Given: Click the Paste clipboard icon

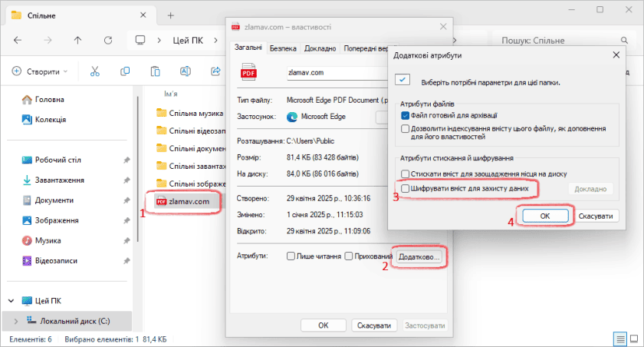Looking at the screenshot, I should pyautogui.click(x=155, y=71).
